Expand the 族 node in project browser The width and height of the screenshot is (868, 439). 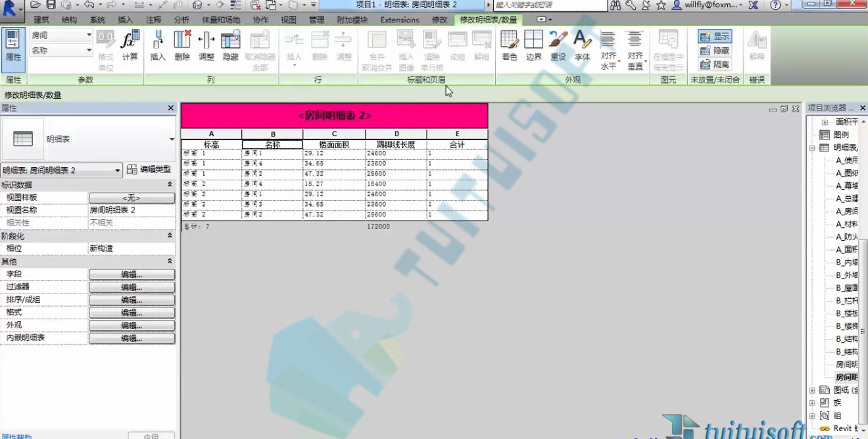(812, 403)
